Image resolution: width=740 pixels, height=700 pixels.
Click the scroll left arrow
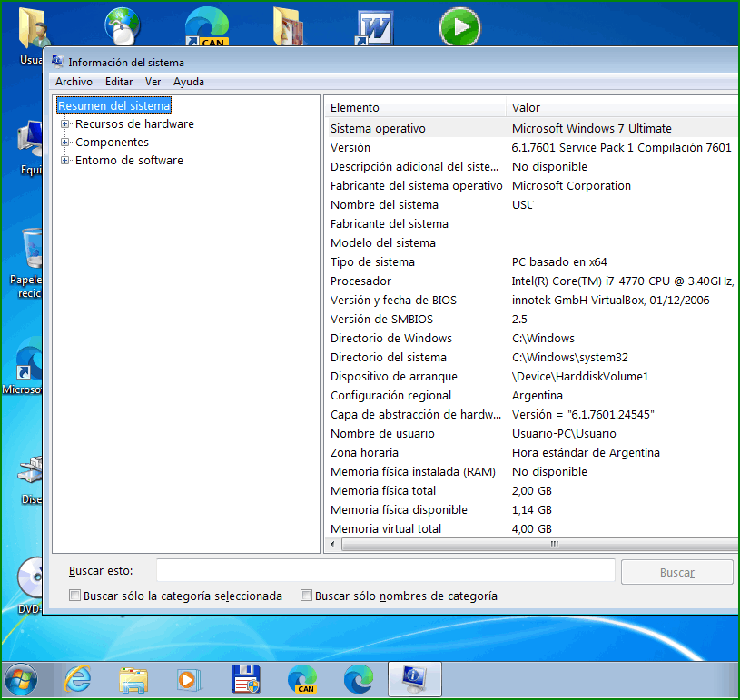point(332,544)
